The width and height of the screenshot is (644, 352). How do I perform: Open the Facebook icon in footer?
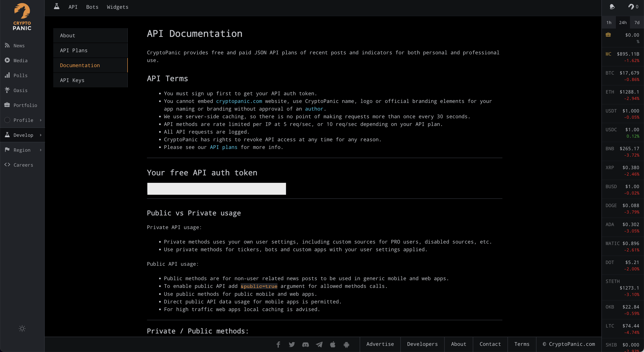278,345
